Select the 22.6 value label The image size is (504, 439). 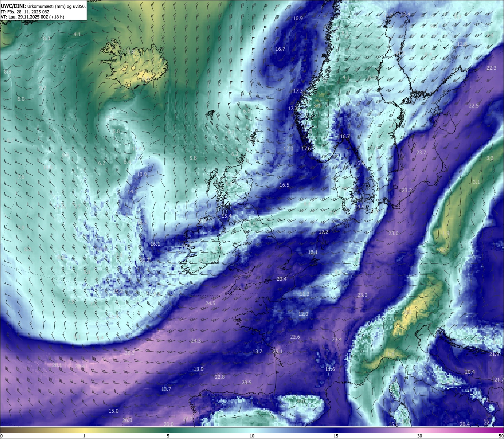click(295, 337)
